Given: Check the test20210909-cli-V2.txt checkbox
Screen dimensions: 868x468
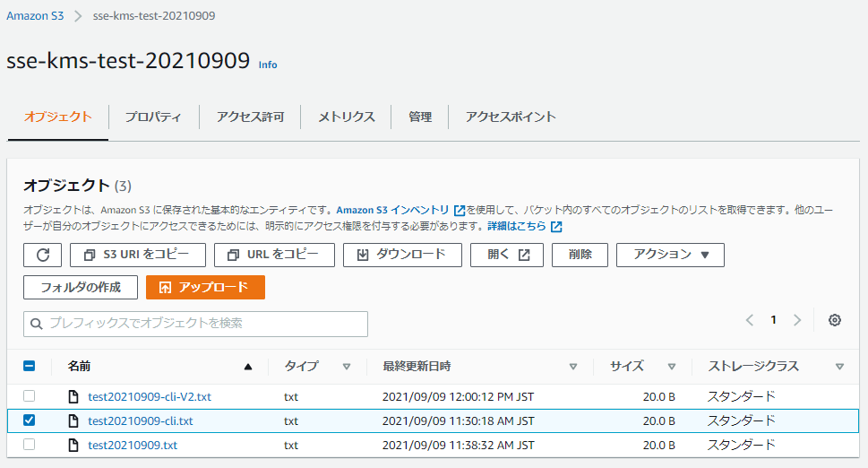Looking at the screenshot, I should [30, 396].
